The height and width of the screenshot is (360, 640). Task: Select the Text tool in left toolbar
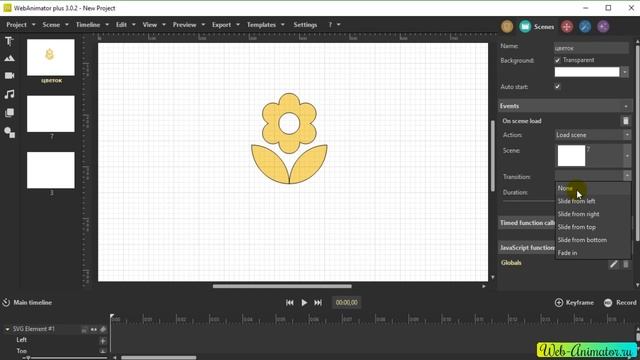(9, 41)
